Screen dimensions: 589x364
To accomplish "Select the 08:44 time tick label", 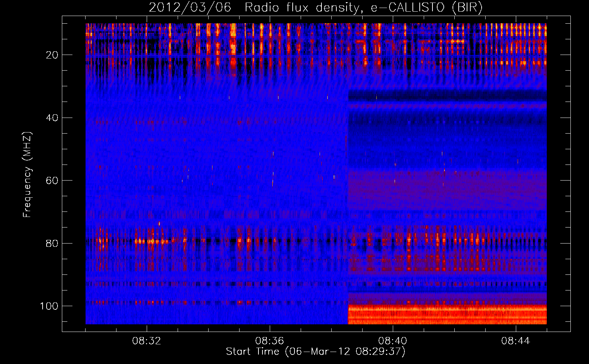I will pyautogui.click(x=516, y=341).
